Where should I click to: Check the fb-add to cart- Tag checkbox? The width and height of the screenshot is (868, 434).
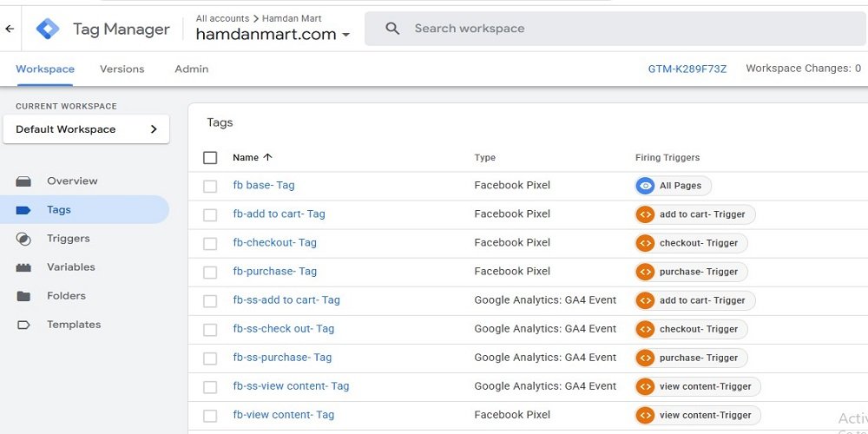(210, 214)
